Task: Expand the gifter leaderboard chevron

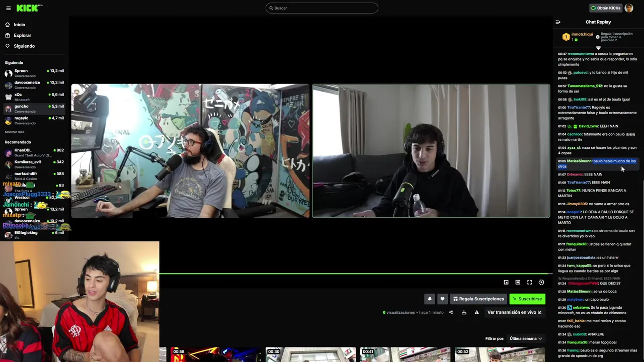Action: pos(598,48)
